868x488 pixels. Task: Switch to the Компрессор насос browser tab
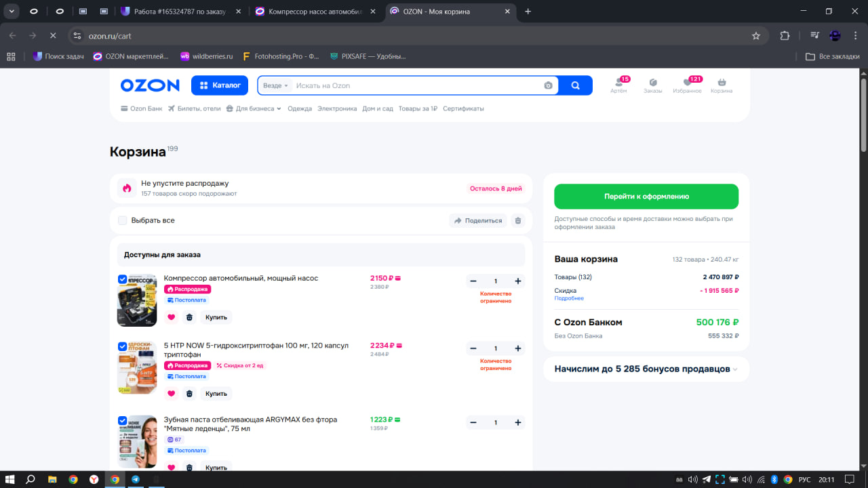316,12
